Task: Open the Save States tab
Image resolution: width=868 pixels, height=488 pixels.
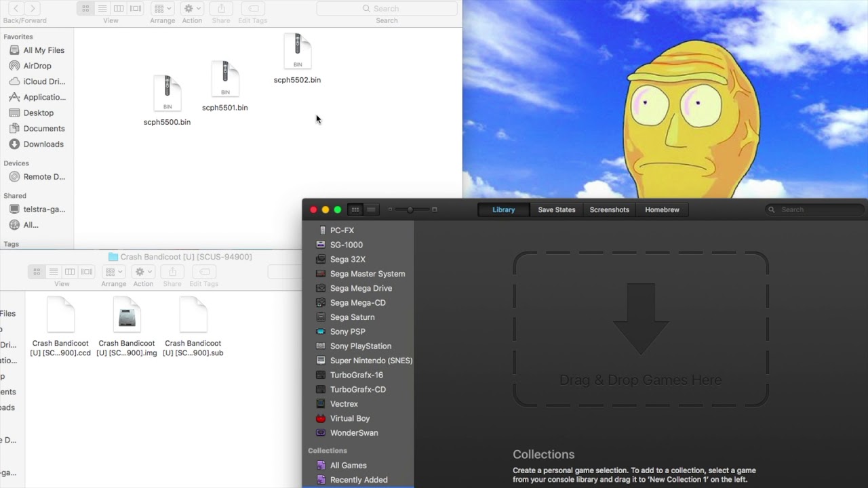Action: [557, 209]
